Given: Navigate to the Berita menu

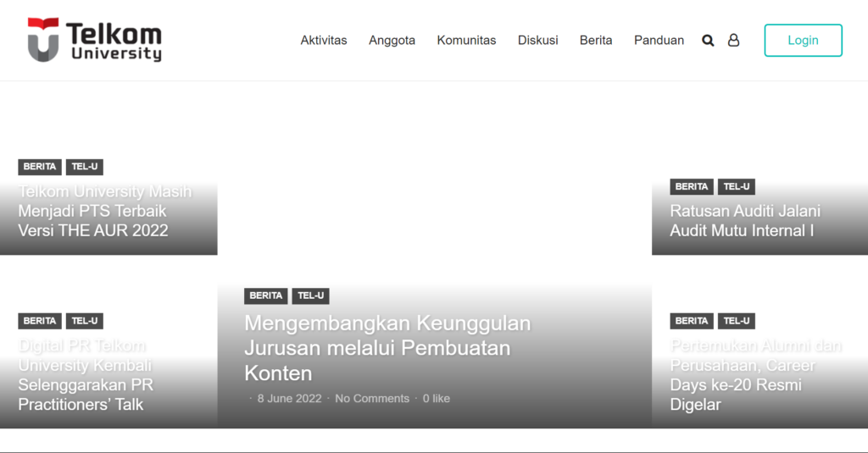Looking at the screenshot, I should [x=596, y=40].
